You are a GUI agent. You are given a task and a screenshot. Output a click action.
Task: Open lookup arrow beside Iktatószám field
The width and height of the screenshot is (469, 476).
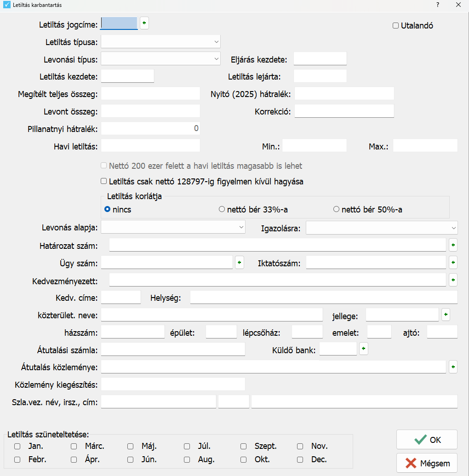453,263
